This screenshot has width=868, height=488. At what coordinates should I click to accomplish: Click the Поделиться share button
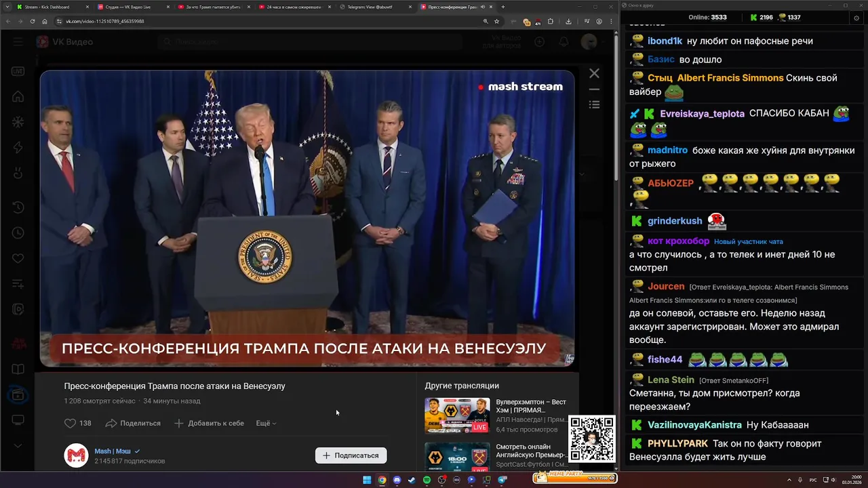[x=133, y=423]
